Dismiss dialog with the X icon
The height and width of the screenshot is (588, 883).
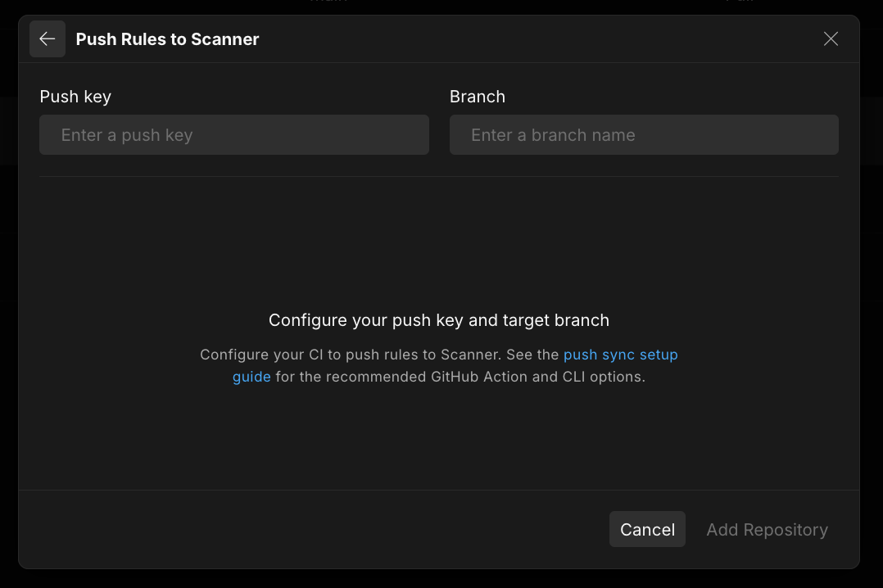point(831,38)
